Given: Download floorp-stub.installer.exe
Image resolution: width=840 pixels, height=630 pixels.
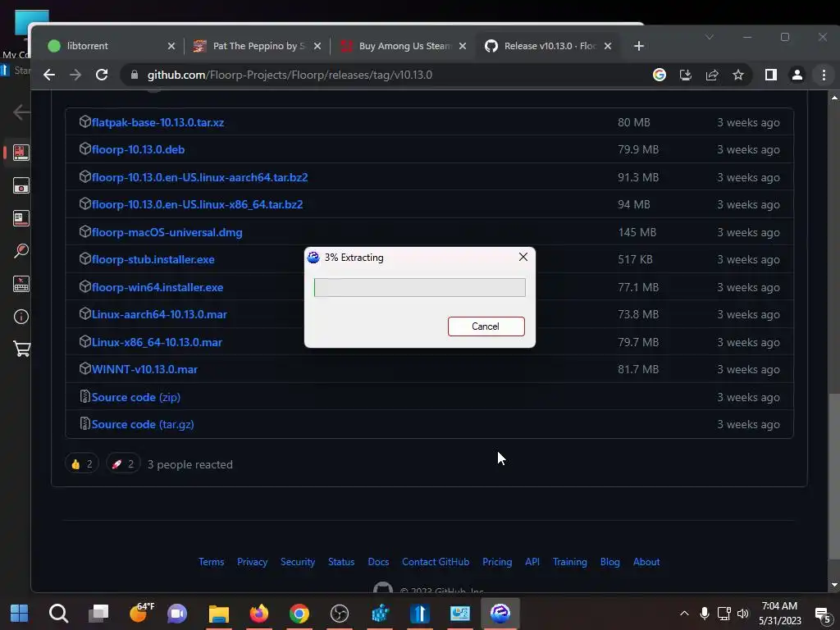Looking at the screenshot, I should [153, 259].
